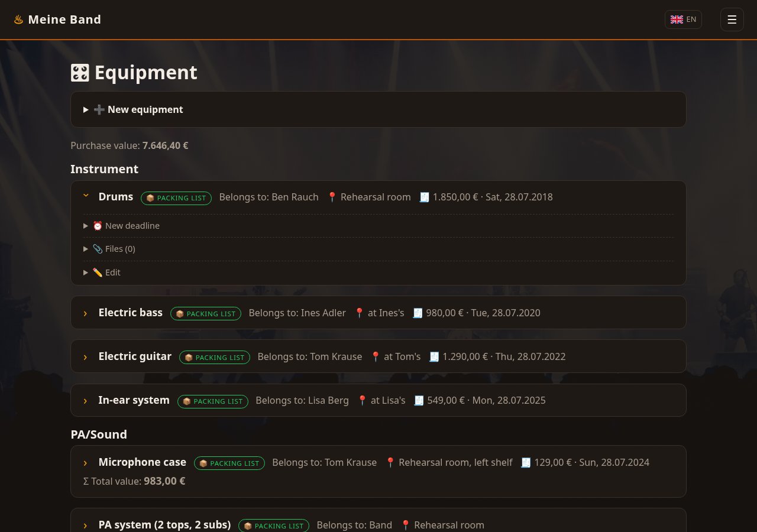Click the pencil edit icon
Screen dimensions: 757x532
(98, 273)
